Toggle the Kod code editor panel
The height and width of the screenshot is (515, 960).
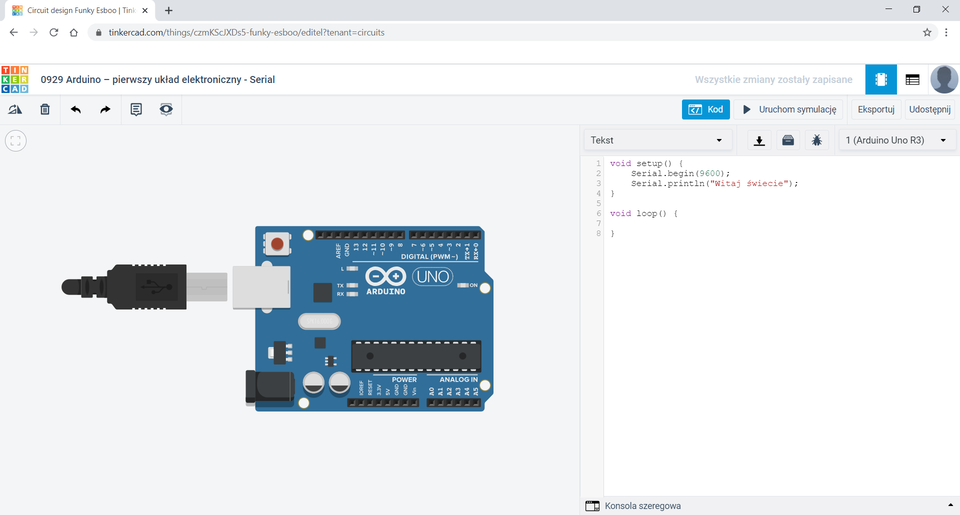point(705,110)
